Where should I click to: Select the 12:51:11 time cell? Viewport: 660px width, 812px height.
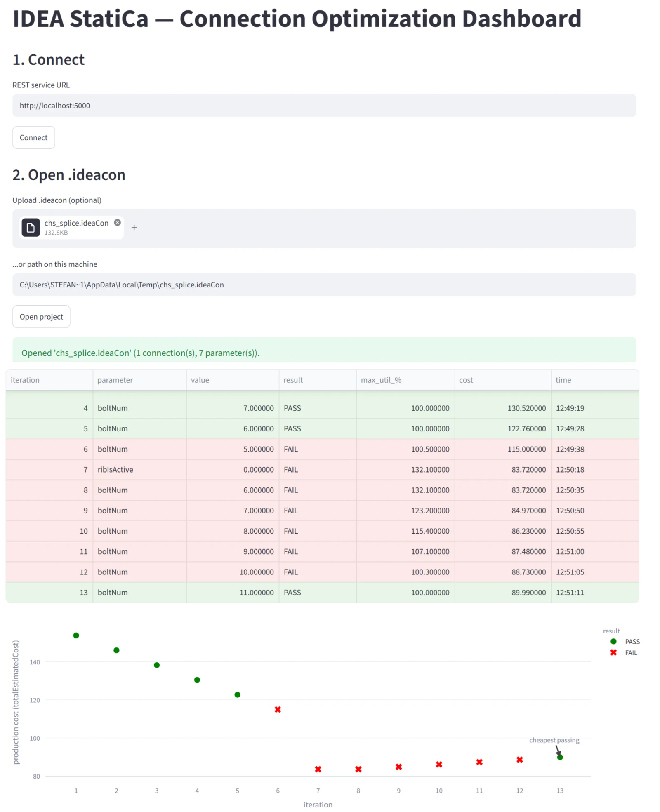click(x=595, y=593)
